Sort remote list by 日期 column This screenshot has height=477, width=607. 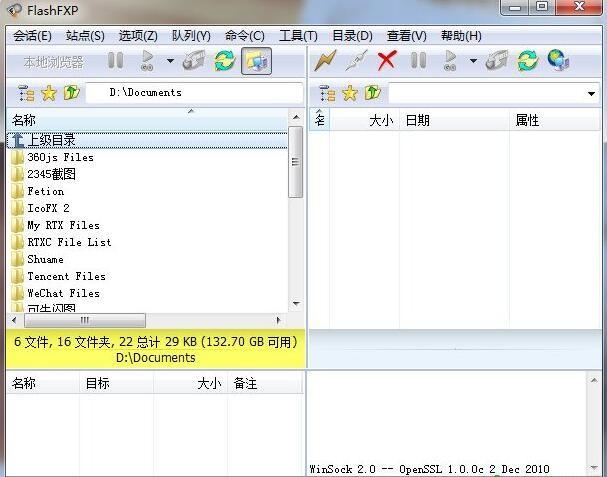pos(454,120)
